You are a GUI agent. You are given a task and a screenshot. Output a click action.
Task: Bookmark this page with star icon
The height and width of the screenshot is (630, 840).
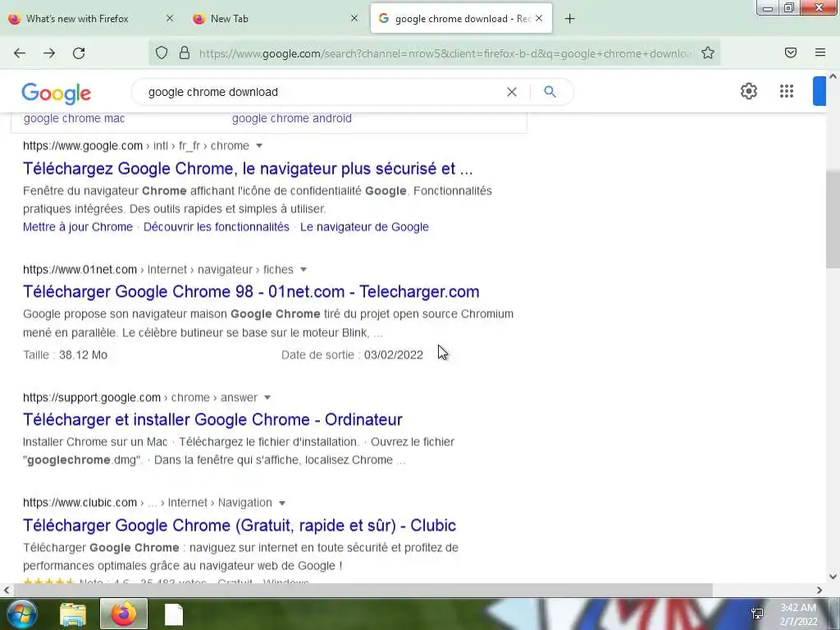708,52
